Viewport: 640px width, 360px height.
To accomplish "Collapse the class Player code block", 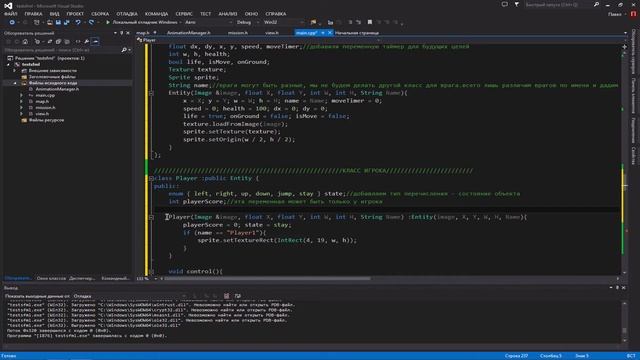I will click(151, 178).
